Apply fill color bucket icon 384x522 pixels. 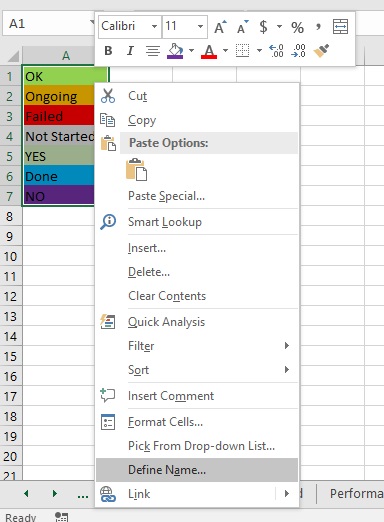[175, 51]
